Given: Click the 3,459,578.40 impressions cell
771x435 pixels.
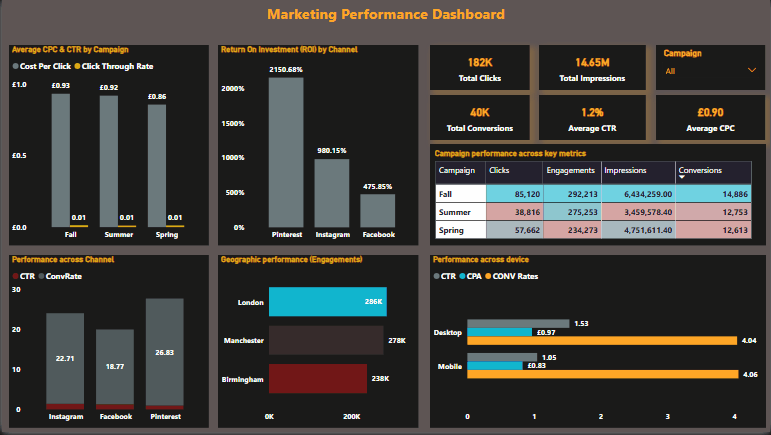Looking at the screenshot, I should [638, 212].
